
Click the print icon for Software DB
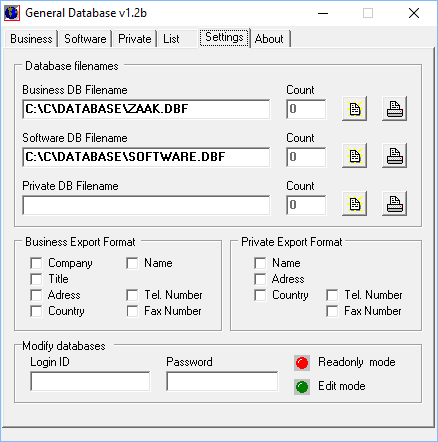click(394, 156)
